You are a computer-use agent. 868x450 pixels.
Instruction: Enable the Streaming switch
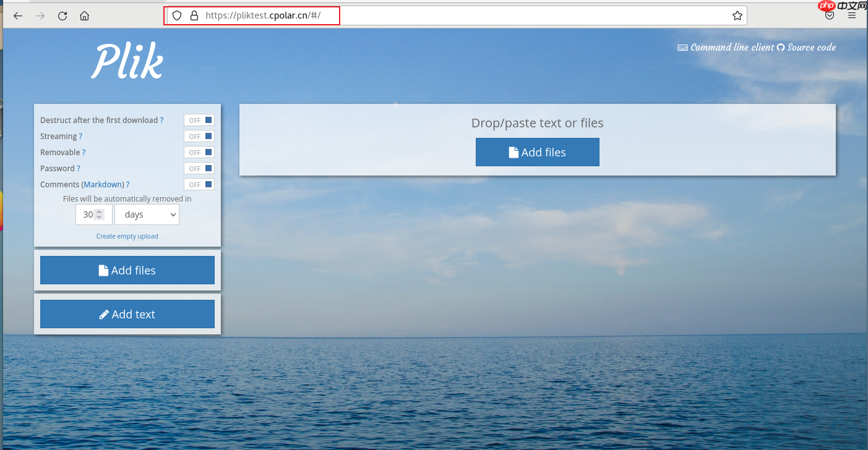pos(199,136)
